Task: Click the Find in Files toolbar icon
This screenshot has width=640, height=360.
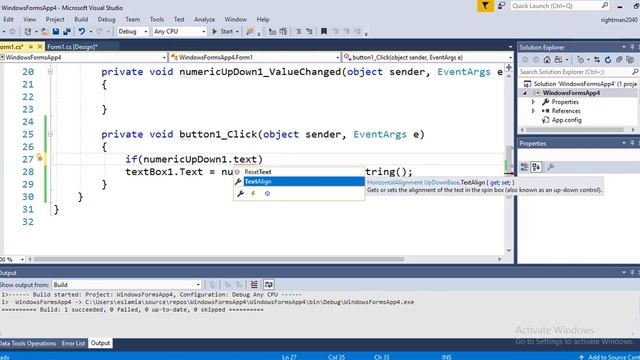Action: click(x=249, y=31)
